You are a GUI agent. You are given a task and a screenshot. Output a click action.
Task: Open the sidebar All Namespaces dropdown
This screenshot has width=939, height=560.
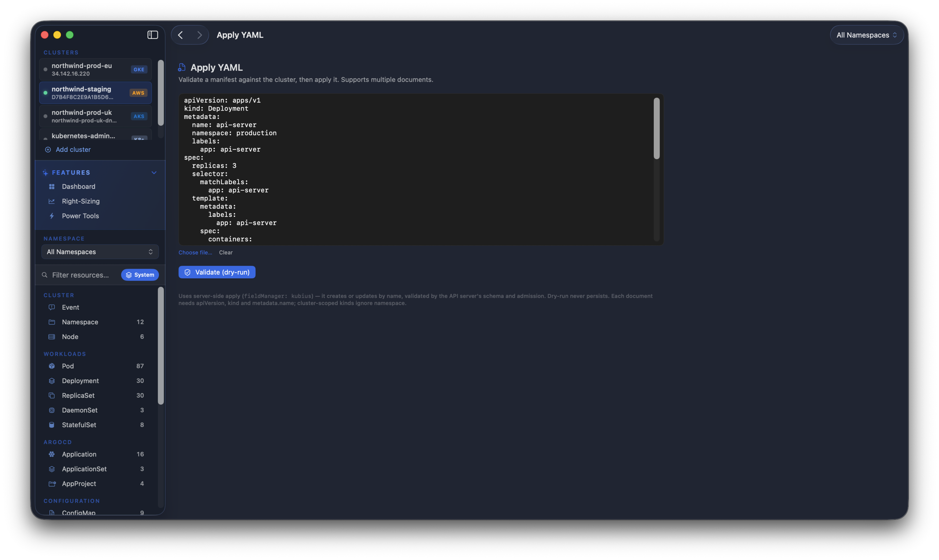(x=100, y=252)
